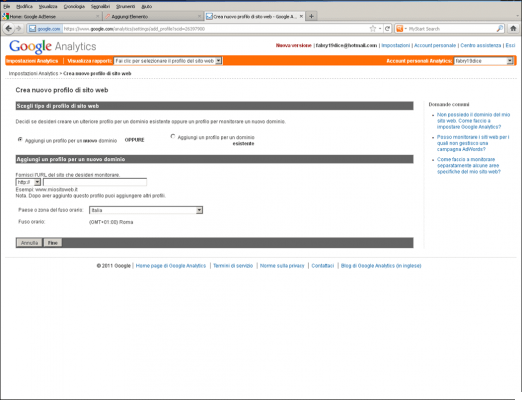Click the Nuova versione link

(x=294, y=45)
